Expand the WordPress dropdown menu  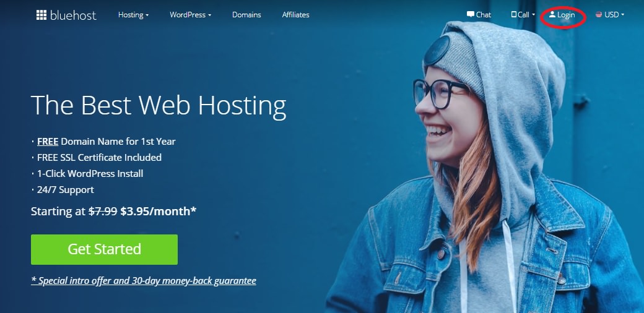[x=191, y=15]
